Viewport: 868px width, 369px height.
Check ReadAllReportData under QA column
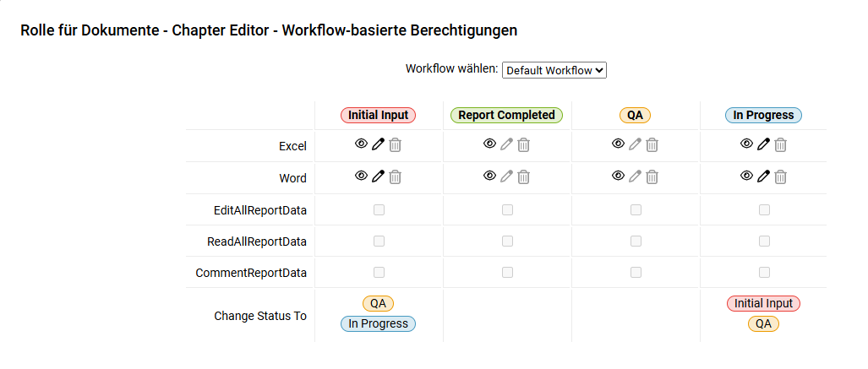coord(636,241)
